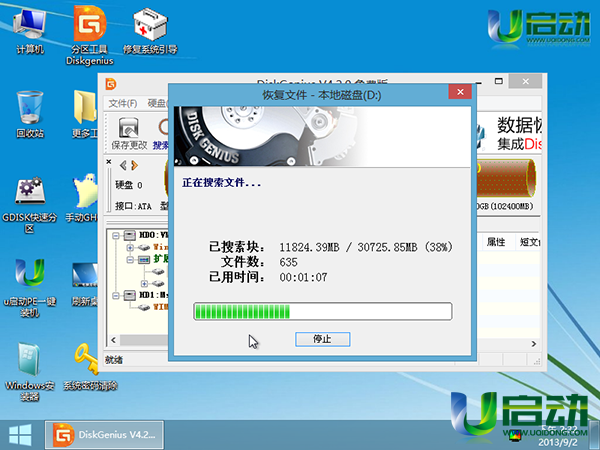Open the 更多工具 folder icon
Viewport: 600px width, 450px height.
(x=85, y=114)
